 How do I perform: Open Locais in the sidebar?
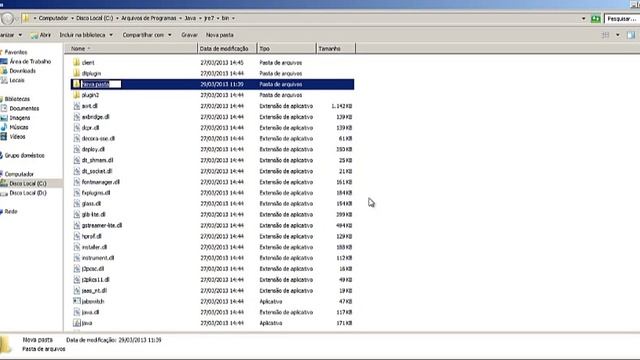17,80
